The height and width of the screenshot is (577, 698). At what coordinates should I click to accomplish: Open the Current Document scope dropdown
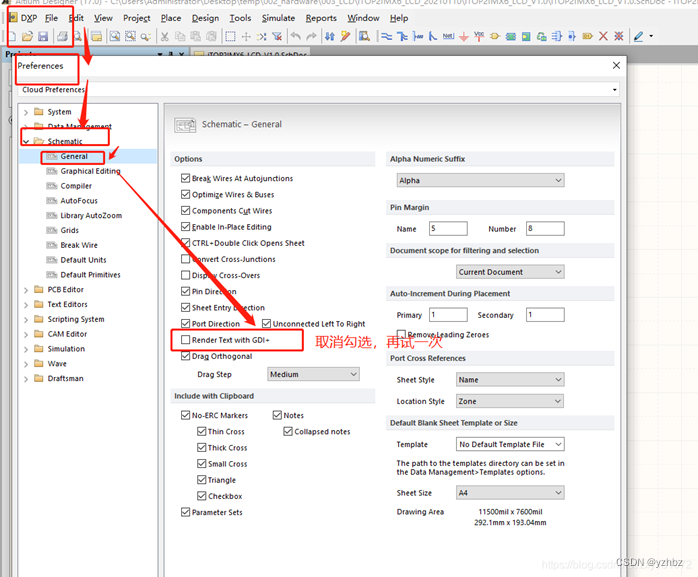pos(510,272)
